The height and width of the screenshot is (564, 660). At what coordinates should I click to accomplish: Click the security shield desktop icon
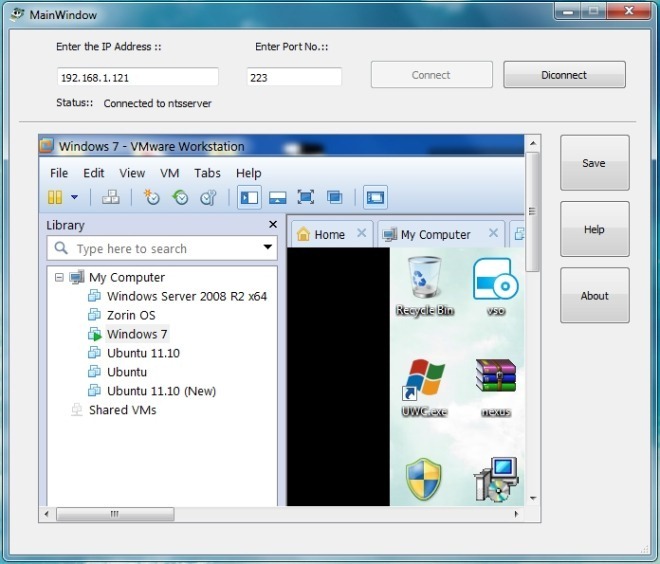[x=424, y=480]
